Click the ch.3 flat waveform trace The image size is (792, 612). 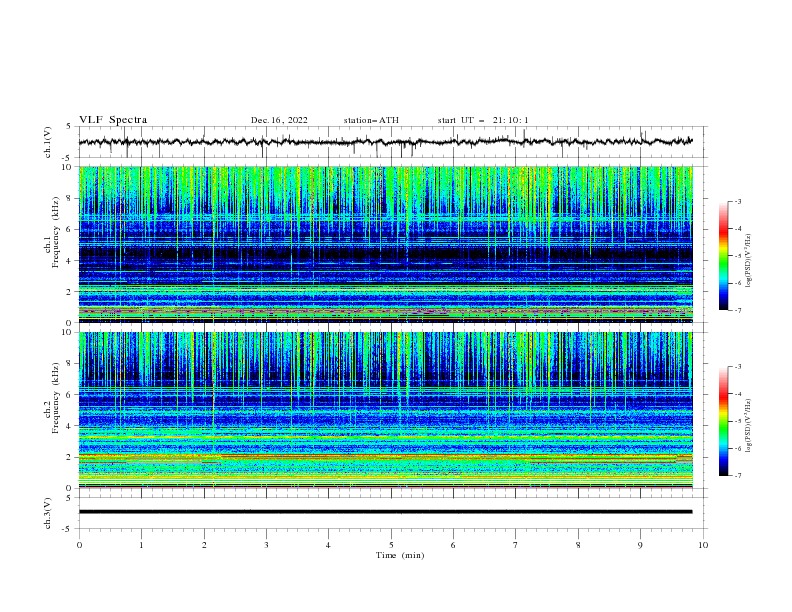point(385,512)
